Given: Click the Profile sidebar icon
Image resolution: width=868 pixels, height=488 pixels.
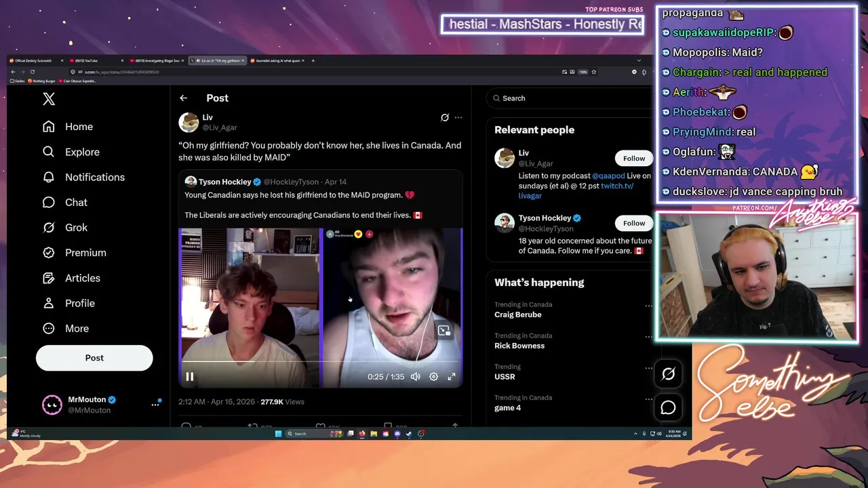Looking at the screenshot, I should coord(49,303).
